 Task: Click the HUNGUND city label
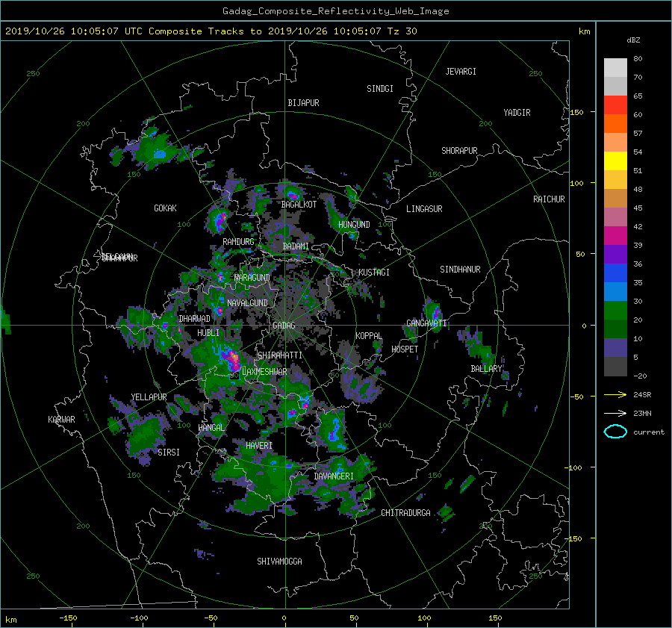click(x=354, y=225)
